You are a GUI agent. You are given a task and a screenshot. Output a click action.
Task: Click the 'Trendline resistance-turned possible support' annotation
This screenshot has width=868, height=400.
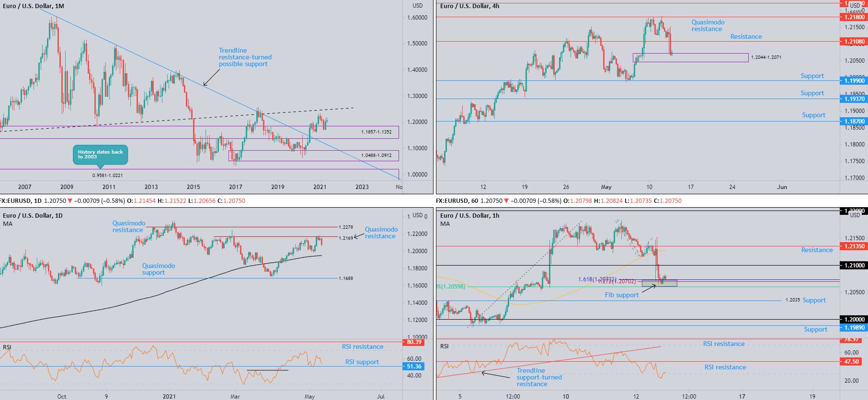pyautogui.click(x=245, y=57)
